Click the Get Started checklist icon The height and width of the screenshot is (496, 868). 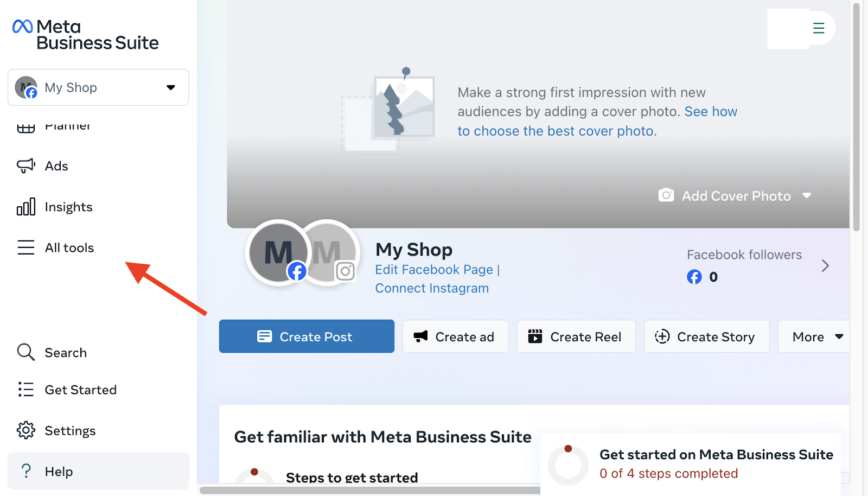(25, 389)
